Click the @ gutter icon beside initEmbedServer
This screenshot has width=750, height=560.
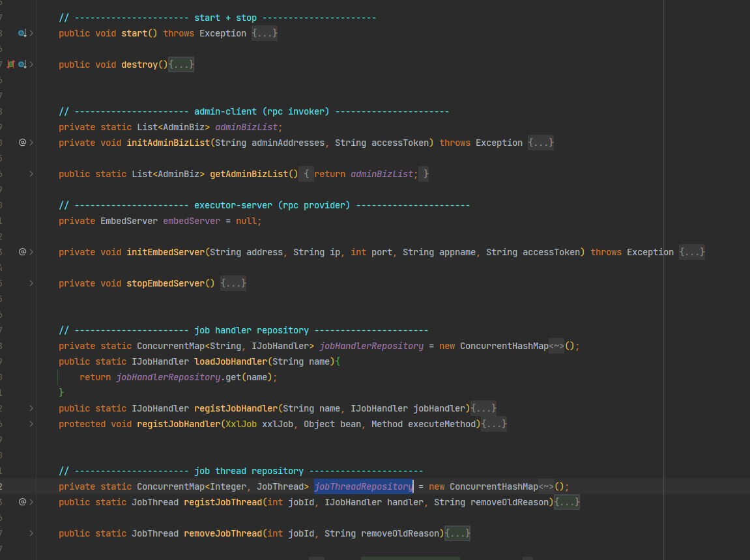tap(22, 252)
